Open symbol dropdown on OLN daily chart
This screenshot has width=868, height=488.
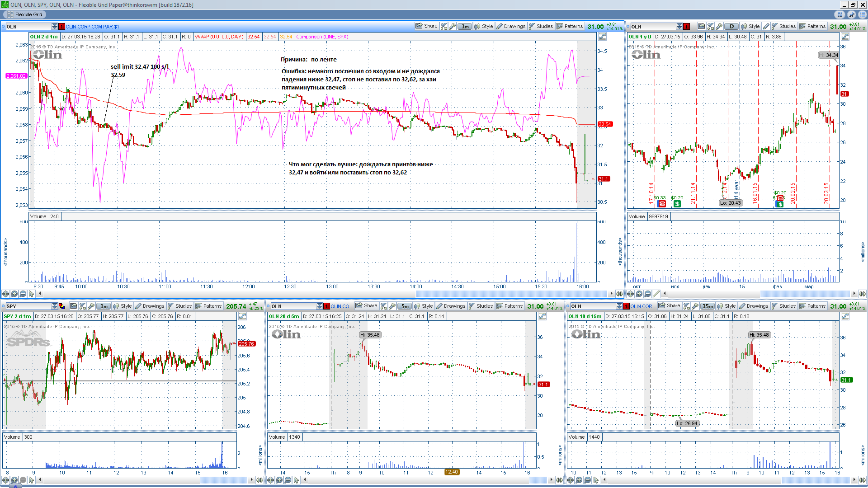(679, 27)
